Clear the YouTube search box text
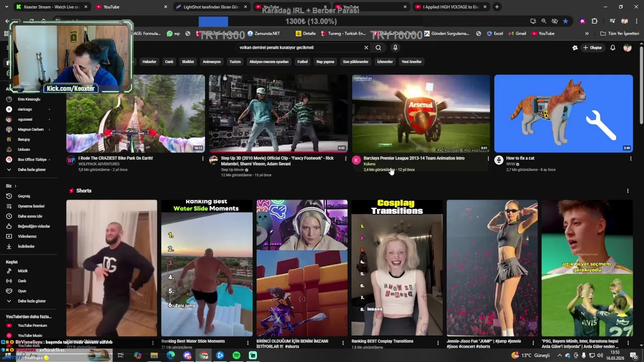Viewport: 644px width, 362px height. [x=366, y=47]
